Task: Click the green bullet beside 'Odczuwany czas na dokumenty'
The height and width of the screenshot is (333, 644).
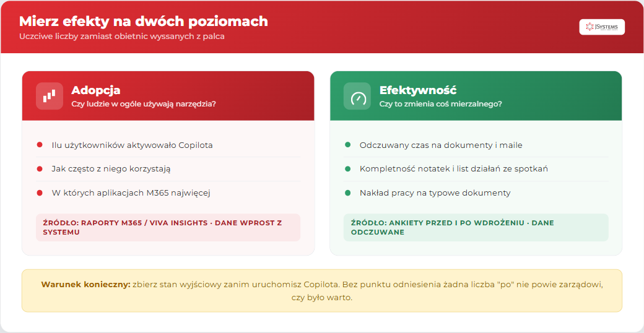Action: tap(348, 145)
